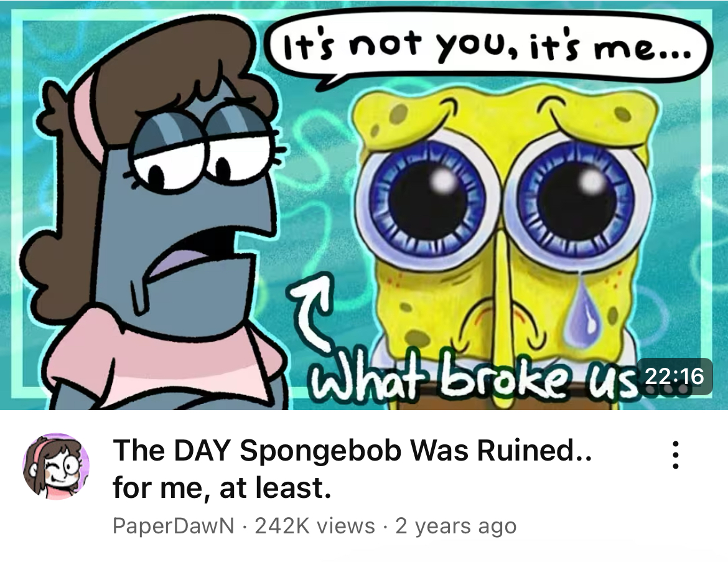Click the "What broke us" thumbnail text

click(474, 380)
